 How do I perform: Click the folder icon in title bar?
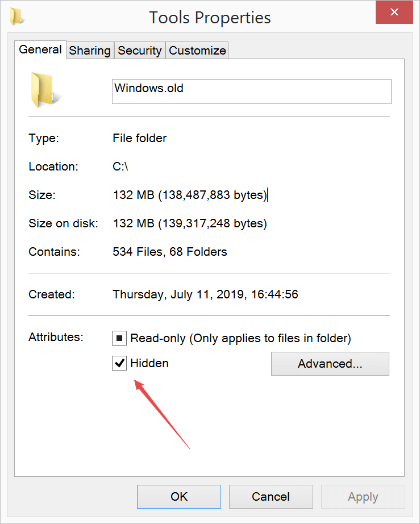[16, 16]
